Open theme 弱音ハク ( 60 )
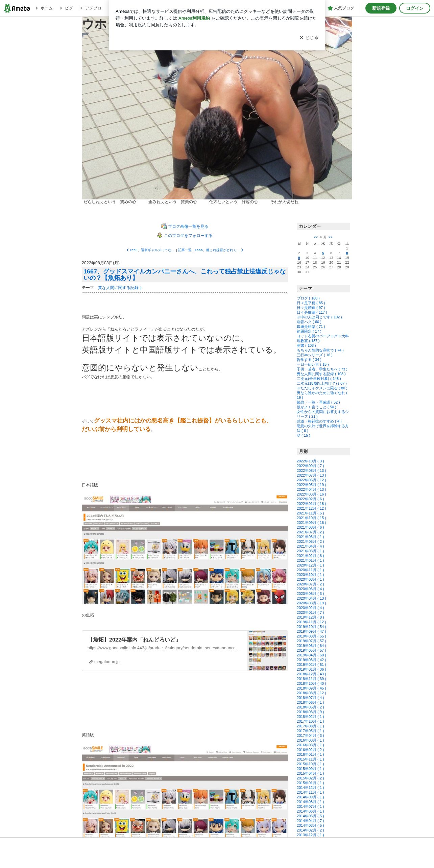 click(x=309, y=322)
